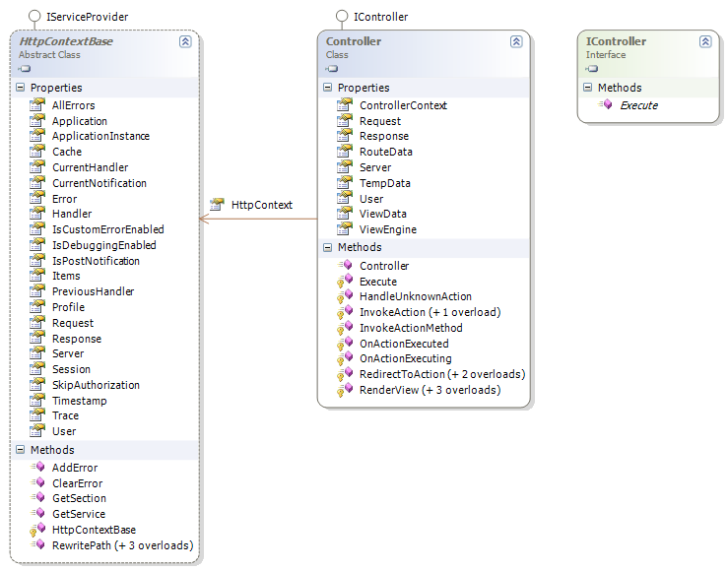The width and height of the screenshot is (728, 571).
Task: Select the Session property icon
Action: click(37, 369)
